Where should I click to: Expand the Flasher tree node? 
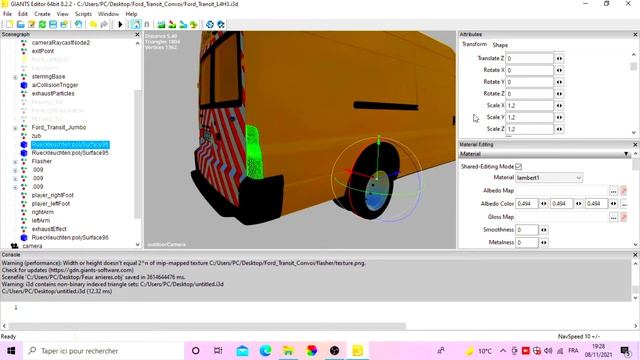16,162
